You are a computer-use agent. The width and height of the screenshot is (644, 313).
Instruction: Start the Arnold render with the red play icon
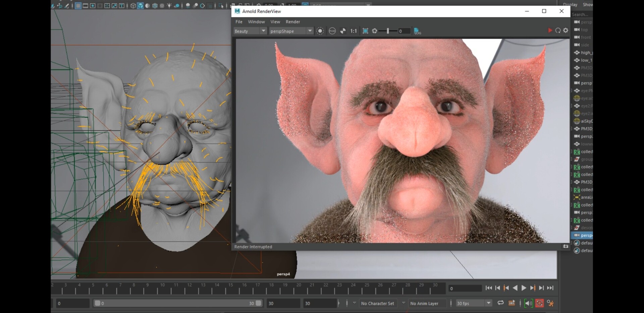550,30
